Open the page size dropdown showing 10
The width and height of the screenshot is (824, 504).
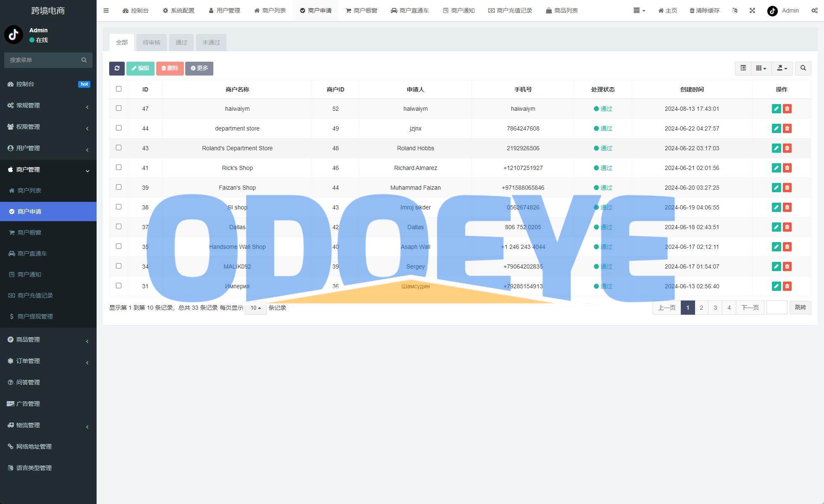[256, 308]
